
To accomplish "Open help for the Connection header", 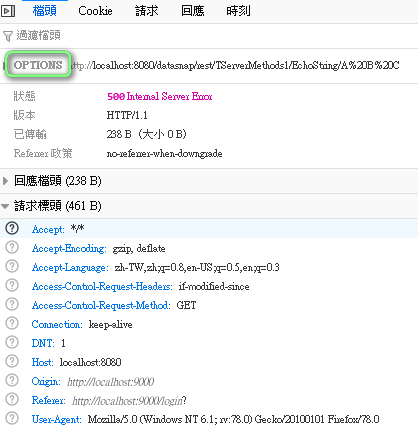I will (x=12, y=323).
